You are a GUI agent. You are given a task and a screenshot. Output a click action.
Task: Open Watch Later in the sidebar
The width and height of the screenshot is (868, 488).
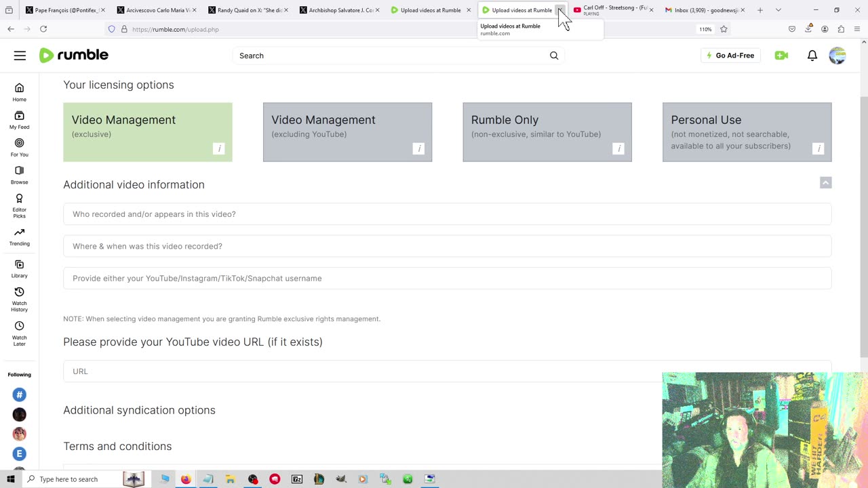tap(19, 333)
